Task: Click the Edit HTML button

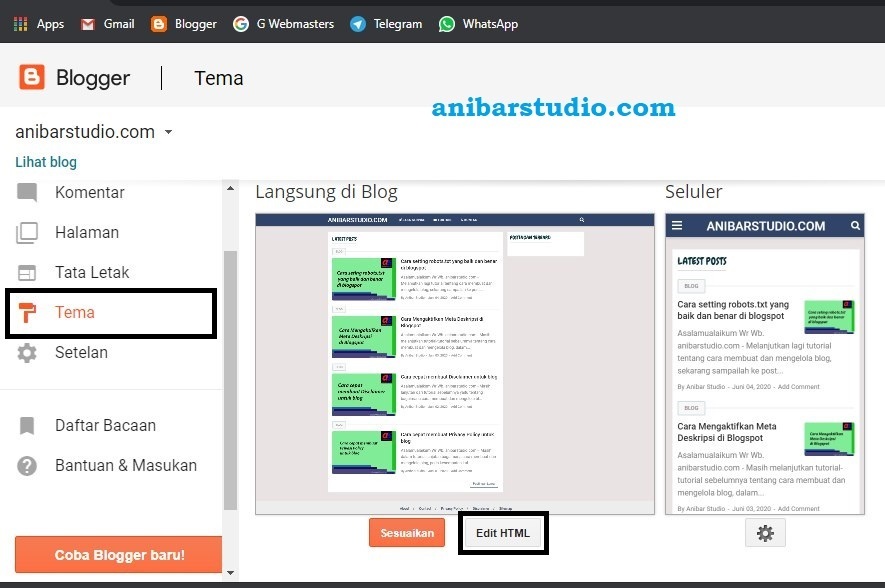Action: pyautogui.click(x=503, y=533)
